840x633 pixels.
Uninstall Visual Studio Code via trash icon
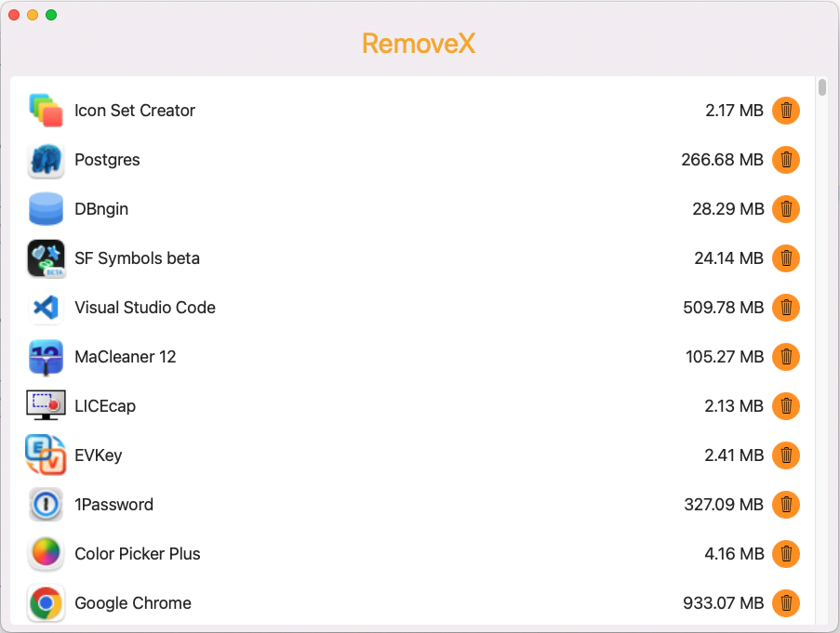click(786, 308)
